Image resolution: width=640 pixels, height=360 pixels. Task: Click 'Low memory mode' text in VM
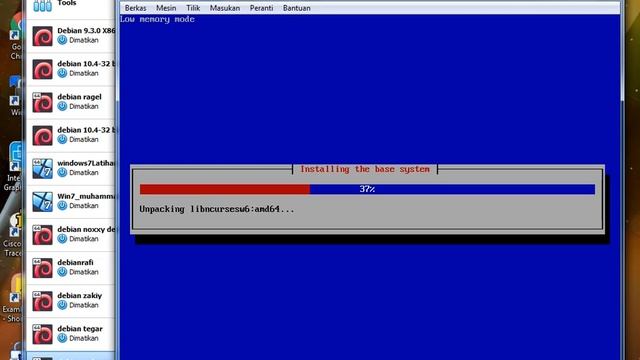pyautogui.click(x=157, y=19)
